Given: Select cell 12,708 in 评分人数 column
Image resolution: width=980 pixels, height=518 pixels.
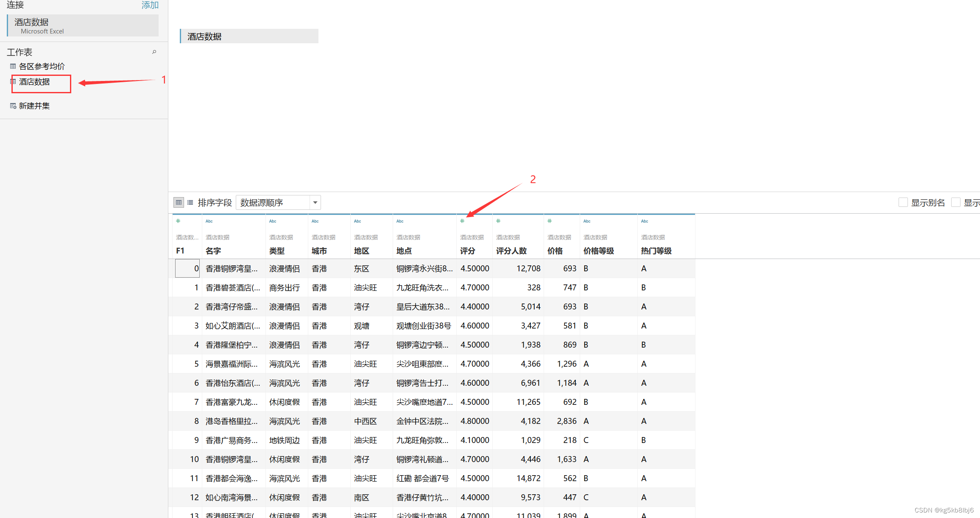Looking at the screenshot, I should click(518, 268).
